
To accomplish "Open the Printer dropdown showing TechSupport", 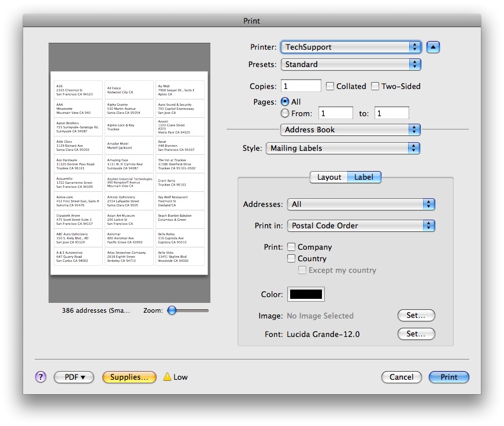I will [351, 47].
